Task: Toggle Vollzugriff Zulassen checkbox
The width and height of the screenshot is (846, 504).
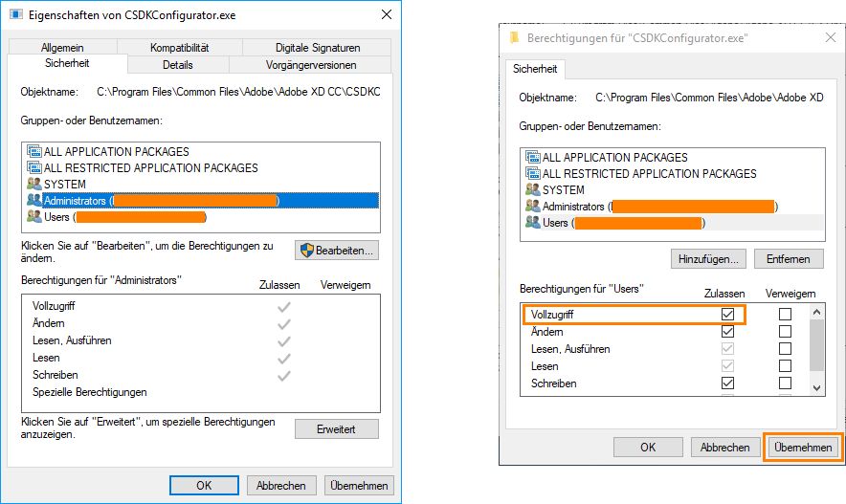Action: tap(727, 315)
